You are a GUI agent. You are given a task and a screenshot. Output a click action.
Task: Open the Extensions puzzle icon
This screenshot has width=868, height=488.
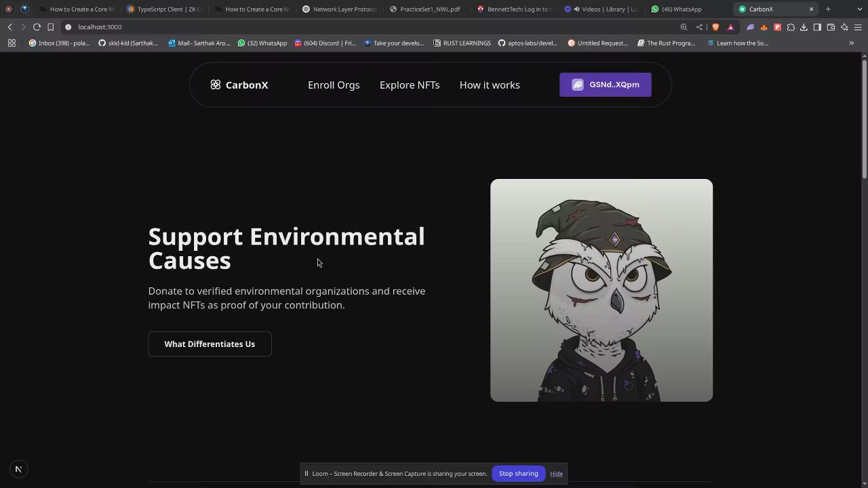tap(791, 27)
